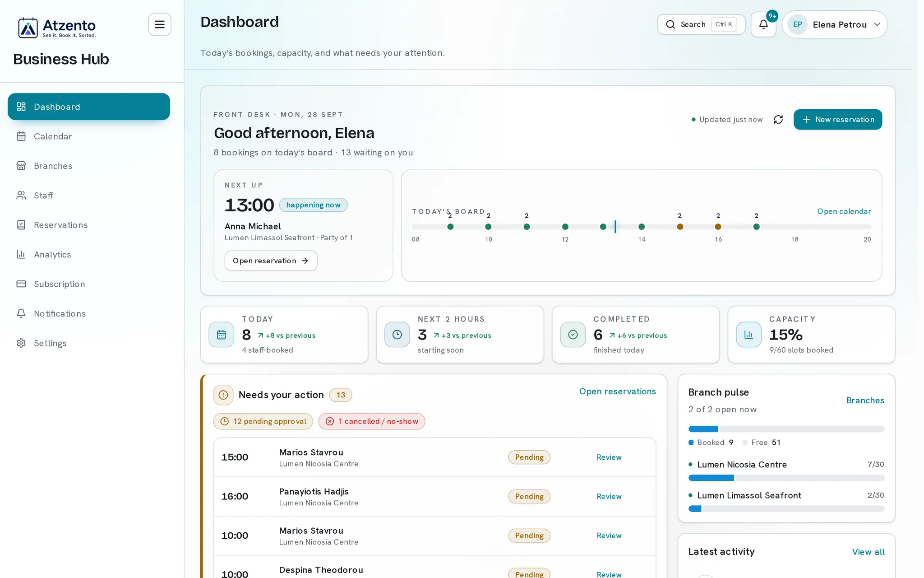The image size is (924, 578).
Task: Open Notifications sidebar item
Action: 89,314
